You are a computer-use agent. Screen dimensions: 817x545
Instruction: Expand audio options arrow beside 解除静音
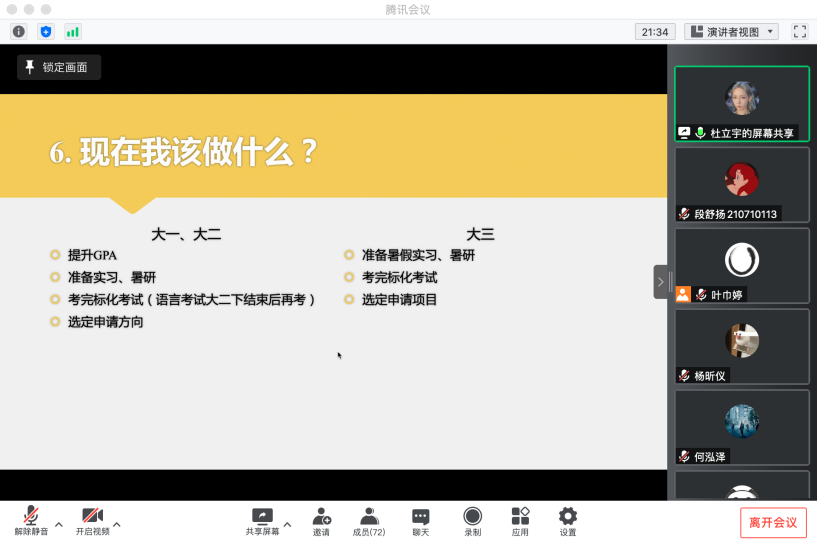58,524
